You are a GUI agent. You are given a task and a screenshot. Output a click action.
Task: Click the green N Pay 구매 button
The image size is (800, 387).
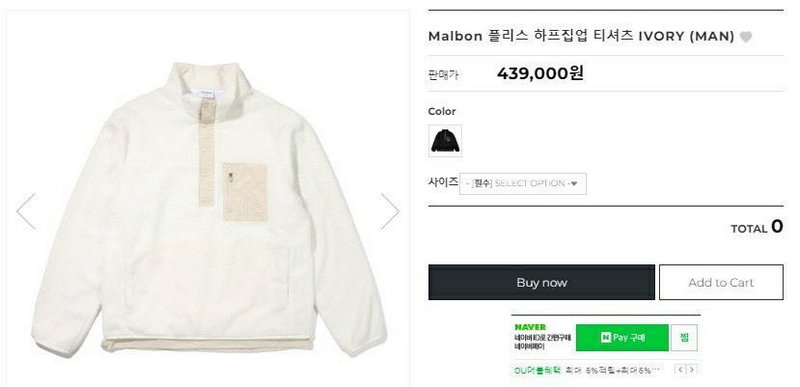[622, 338]
